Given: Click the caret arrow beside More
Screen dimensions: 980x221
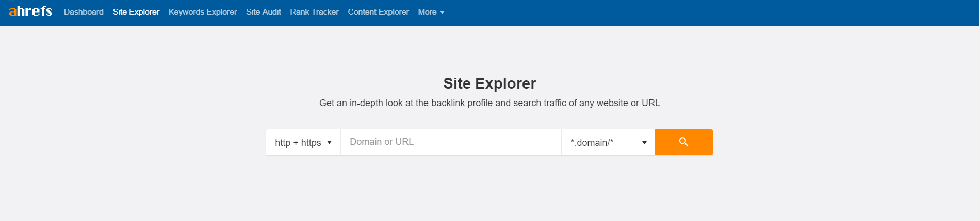Looking at the screenshot, I should [442, 12].
